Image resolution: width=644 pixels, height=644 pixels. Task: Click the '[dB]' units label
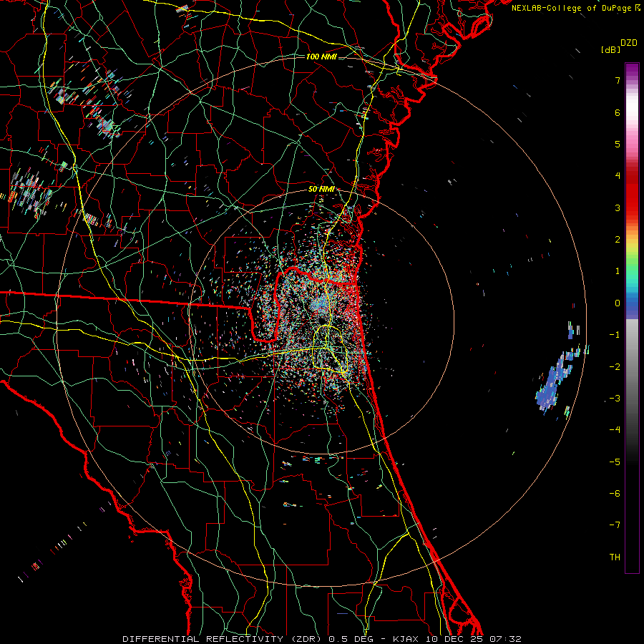coord(610,49)
